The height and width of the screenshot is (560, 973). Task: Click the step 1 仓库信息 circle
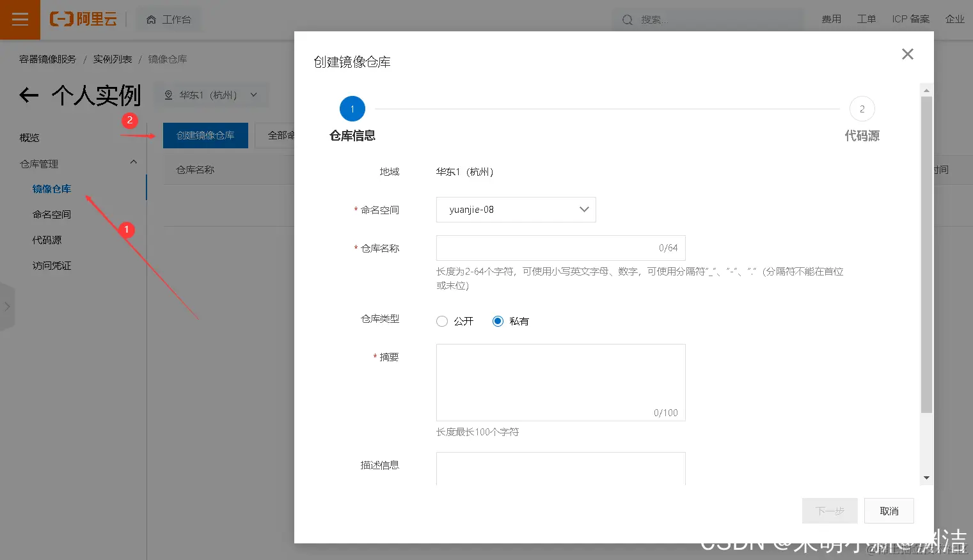(352, 109)
